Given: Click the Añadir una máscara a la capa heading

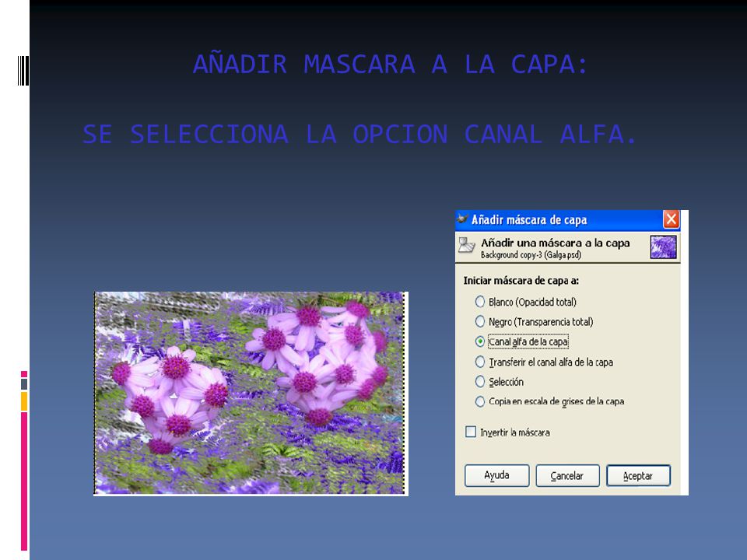Looking at the screenshot, I should [556, 243].
